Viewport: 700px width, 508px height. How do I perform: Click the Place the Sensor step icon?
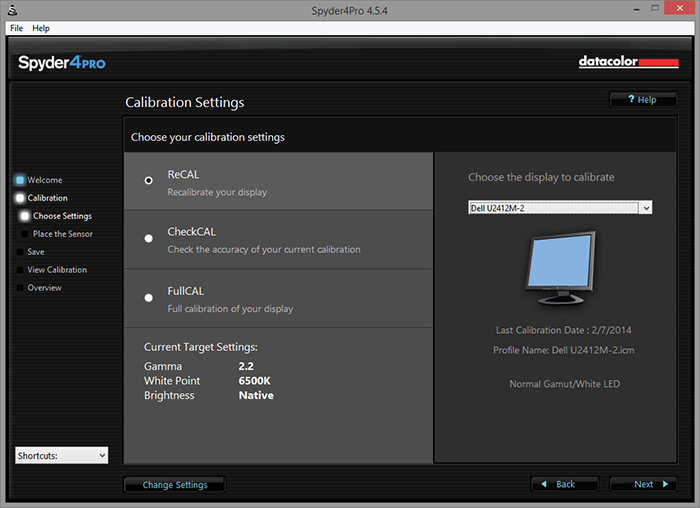(24, 234)
